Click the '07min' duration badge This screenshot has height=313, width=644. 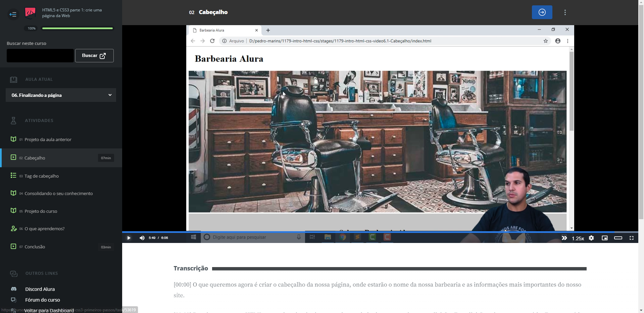[106, 158]
